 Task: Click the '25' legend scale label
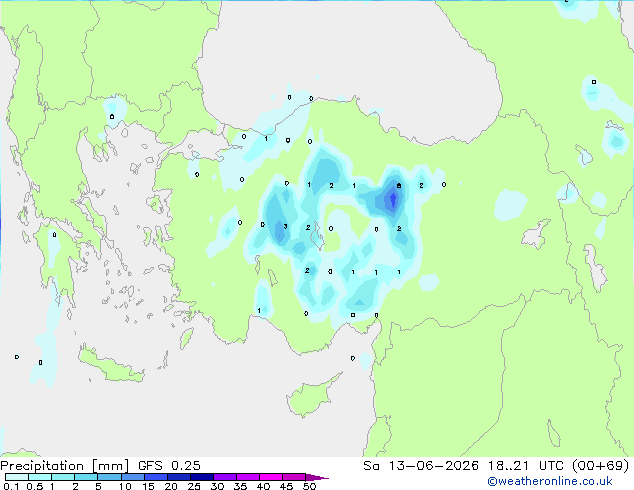pyautogui.click(x=194, y=486)
